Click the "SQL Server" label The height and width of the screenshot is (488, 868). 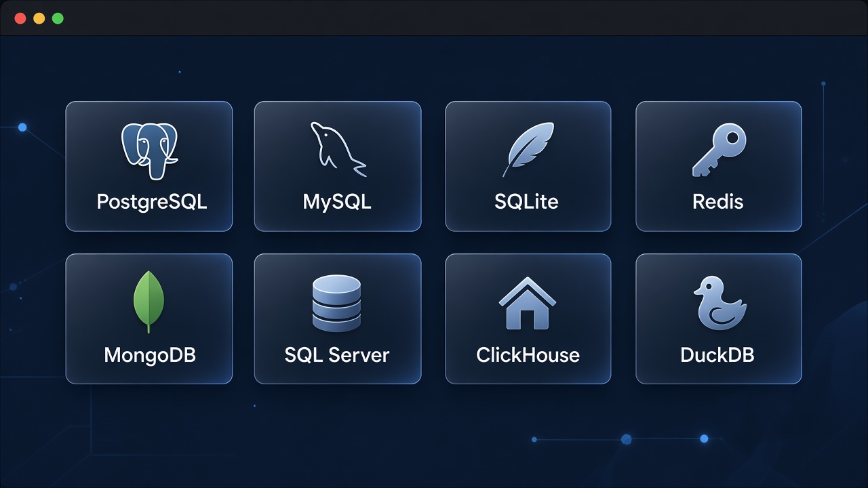337,354
